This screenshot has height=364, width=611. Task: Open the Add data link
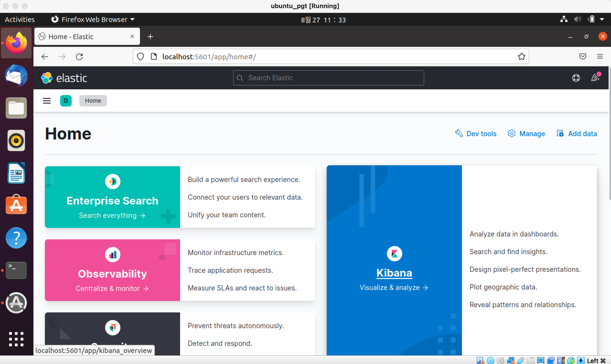pyautogui.click(x=577, y=134)
